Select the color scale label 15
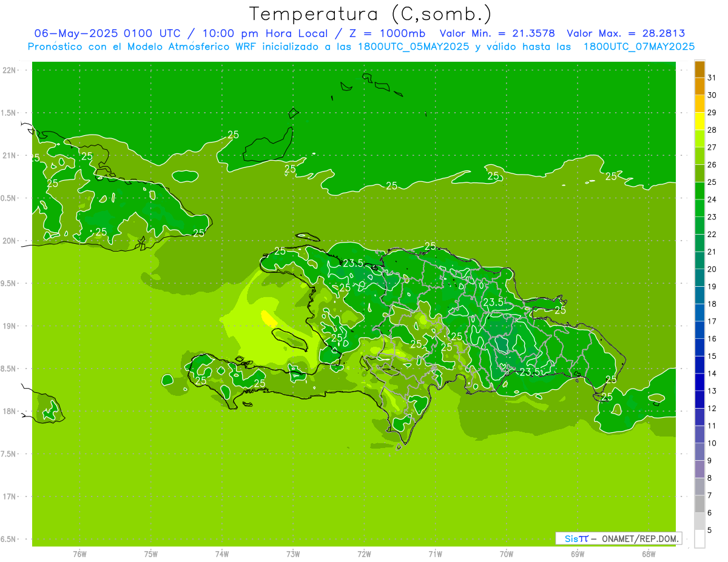This screenshot has height=562, width=728. click(712, 356)
